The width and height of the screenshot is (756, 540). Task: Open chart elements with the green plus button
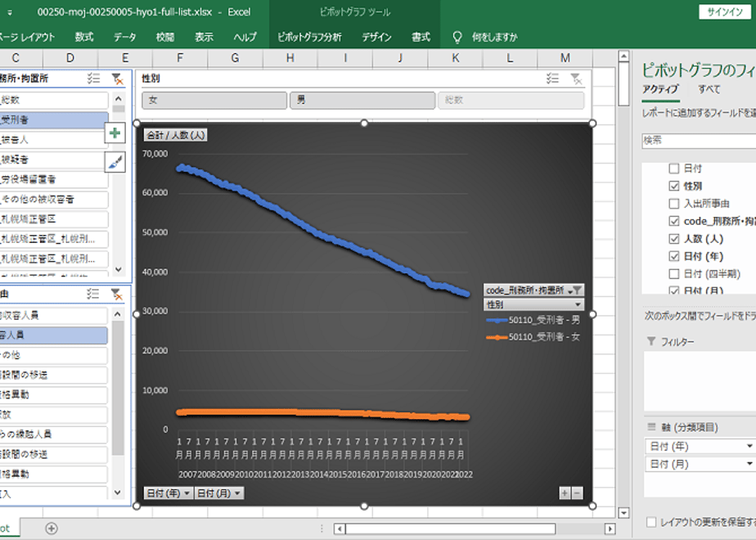coord(115,133)
